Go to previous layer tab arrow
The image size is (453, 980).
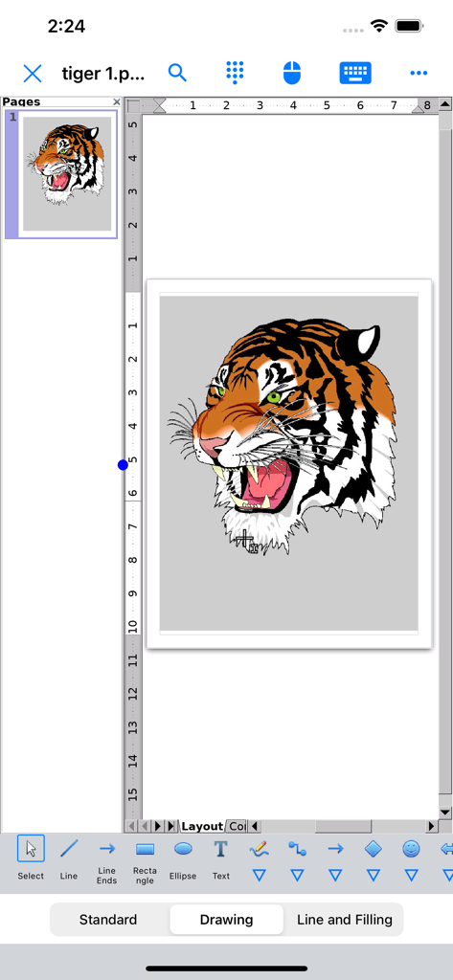[145, 826]
